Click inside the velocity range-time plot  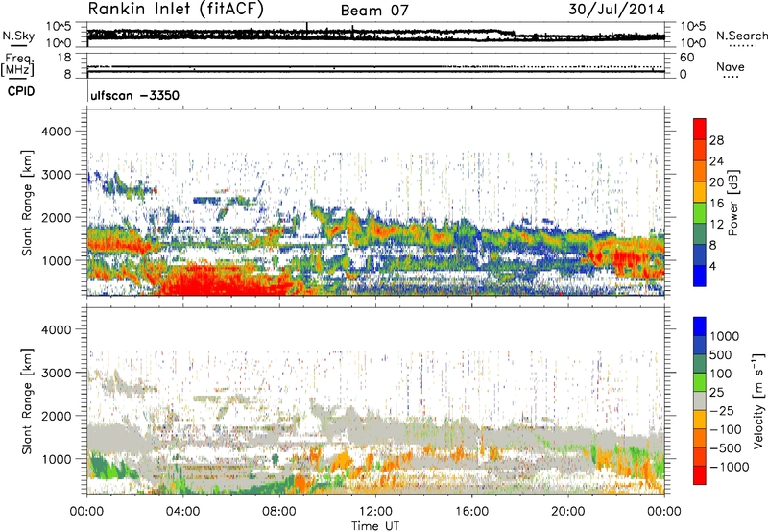pos(375,400)
